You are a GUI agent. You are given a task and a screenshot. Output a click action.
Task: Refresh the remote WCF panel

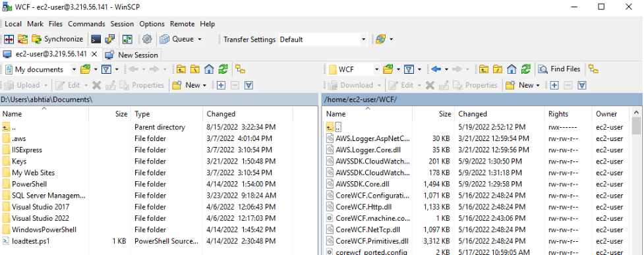point(526,69)
